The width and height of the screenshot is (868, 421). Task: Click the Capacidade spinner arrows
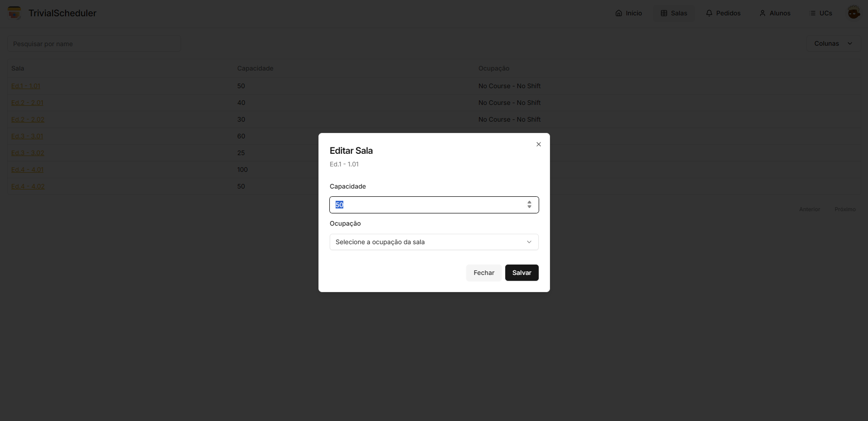529,205
